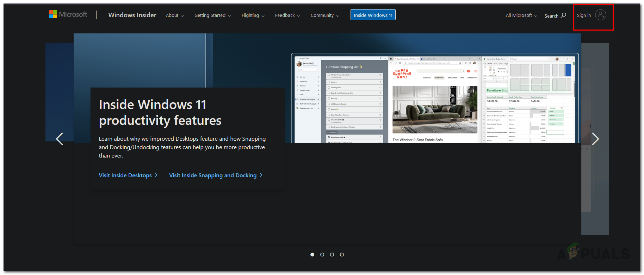The width and height of the screenshot is (644, 275).
Task: Go to the Windows Insider home link
Action: (132, 15)
